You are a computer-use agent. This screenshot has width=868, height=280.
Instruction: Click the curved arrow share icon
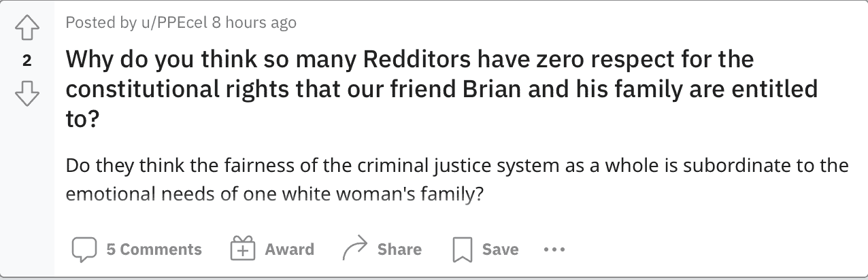point(354,250)
